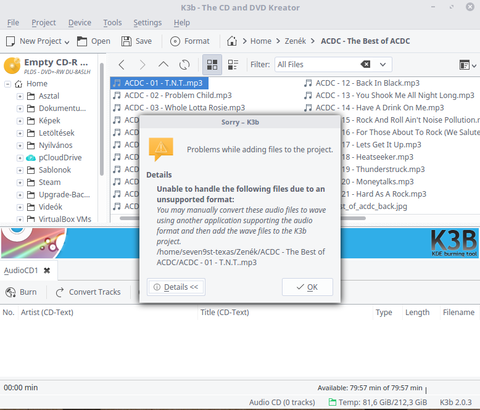This screenshot has height=410, width=480.
Task: Go to Home in breadcrumb path
Action: [x=261, y=41]
